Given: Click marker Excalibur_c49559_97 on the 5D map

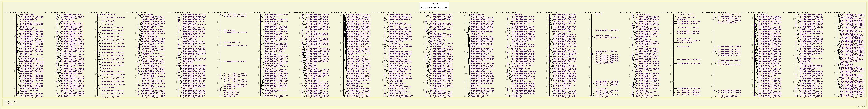Looking at the screenshot, I should click(x=603, y=35).
